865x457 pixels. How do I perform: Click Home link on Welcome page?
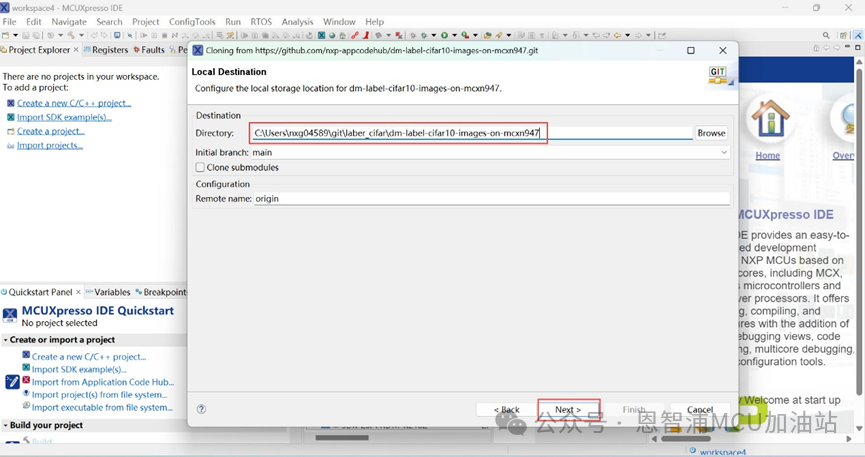(x=767, y=156)
